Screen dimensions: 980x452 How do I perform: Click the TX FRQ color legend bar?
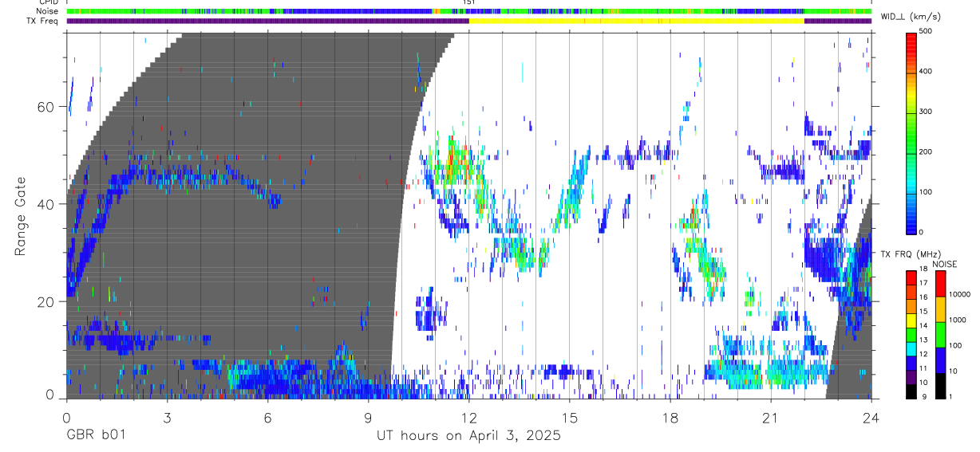[x=912, y=334]
